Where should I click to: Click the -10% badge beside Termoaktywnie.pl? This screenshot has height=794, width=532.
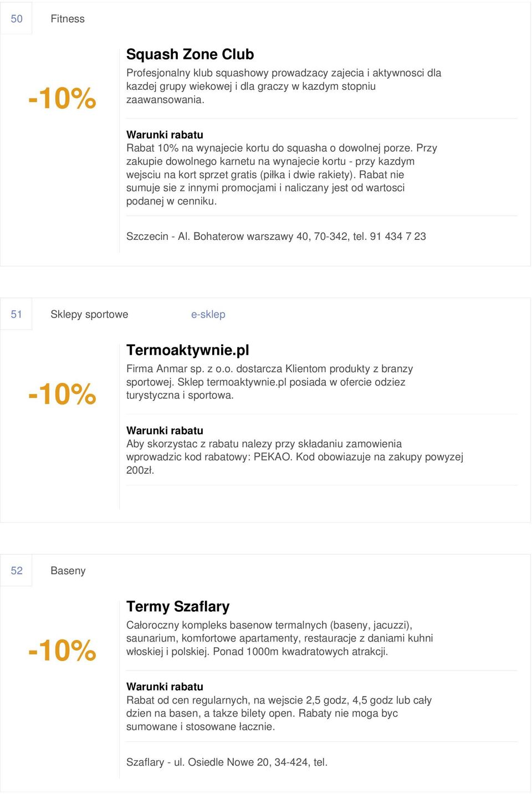[63, 394]
